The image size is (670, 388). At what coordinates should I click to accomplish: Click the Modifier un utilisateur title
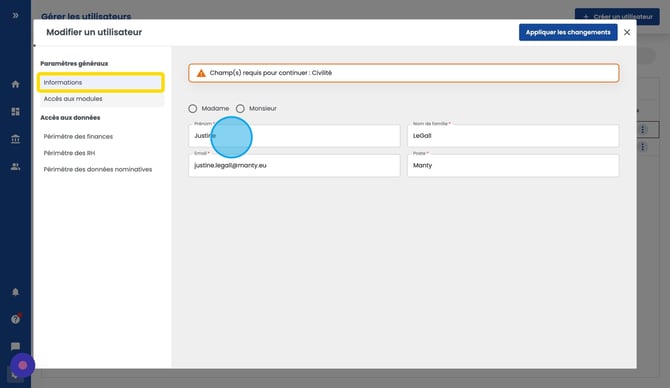click(x=94, y=32)
